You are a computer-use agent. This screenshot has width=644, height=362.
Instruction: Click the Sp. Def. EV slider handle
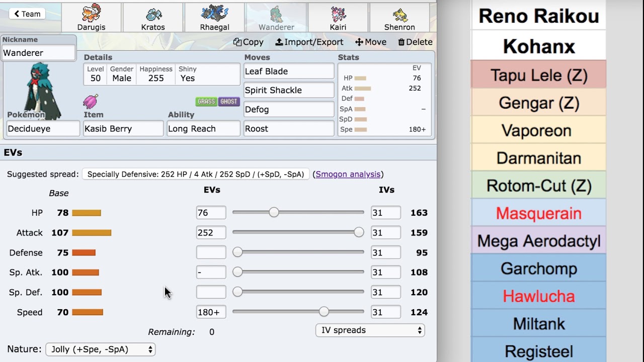[x=237, y=292]
